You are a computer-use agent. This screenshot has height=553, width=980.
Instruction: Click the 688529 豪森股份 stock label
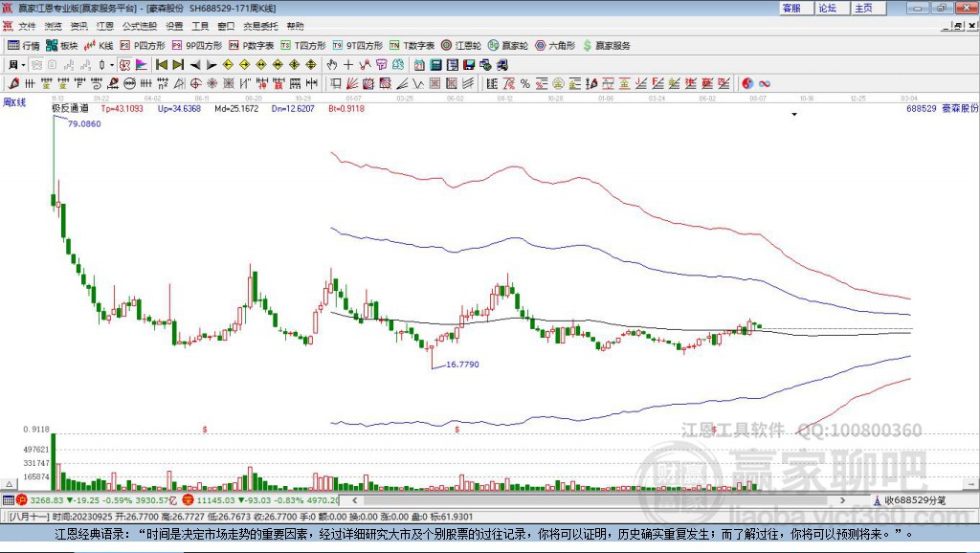click(942, 108)
